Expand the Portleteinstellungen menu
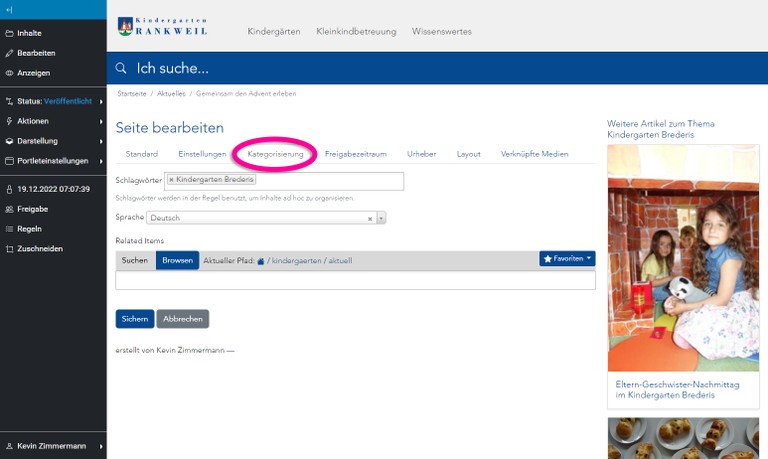This screenshot has height=459, width=768. click(x=53, y=161)
